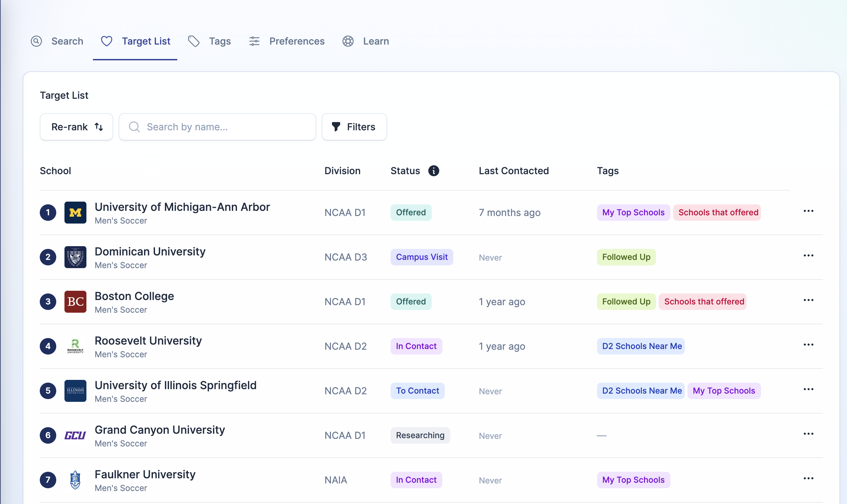
Task: Go to the Preferences tab
Action: pyautogui.click(x=286, y=41)
